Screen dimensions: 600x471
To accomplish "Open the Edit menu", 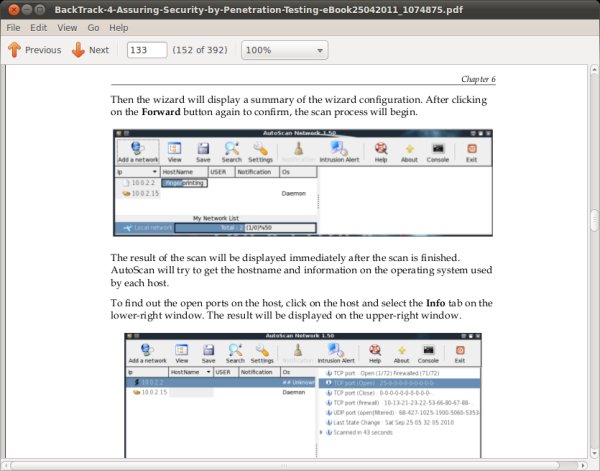I will (38, 28).
